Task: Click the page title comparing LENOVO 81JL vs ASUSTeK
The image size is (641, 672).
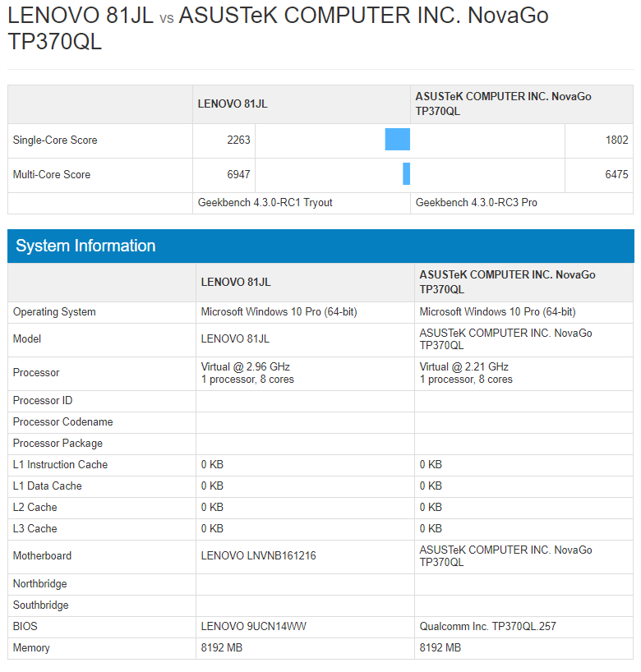Action: [x=278, y=28]
